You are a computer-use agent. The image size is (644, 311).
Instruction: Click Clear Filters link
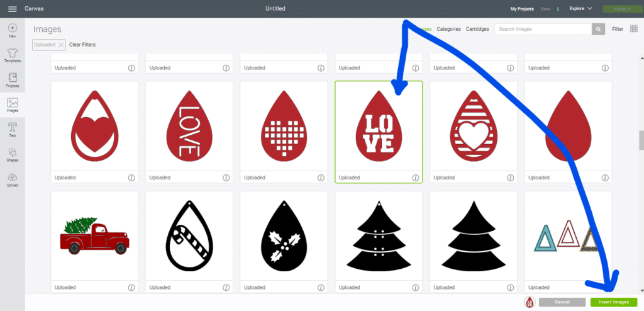[x=82, y=45]
